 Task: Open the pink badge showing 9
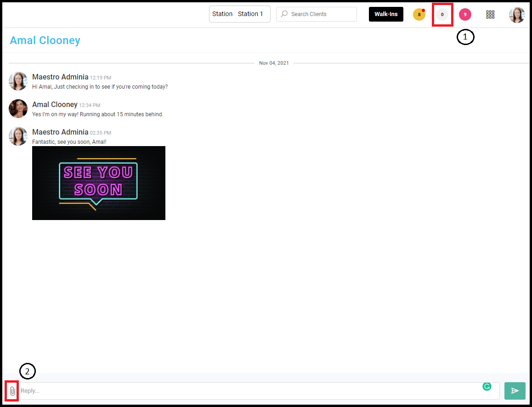[465, 14]
